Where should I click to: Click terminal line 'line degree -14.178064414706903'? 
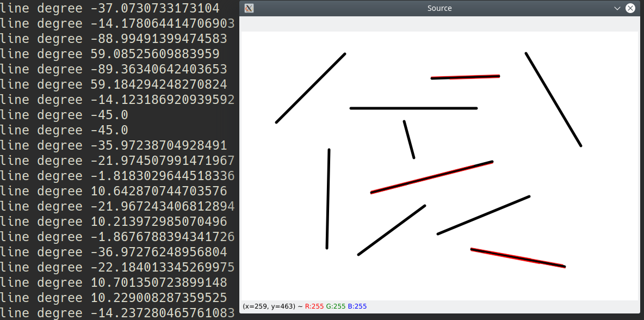[117, 23]
